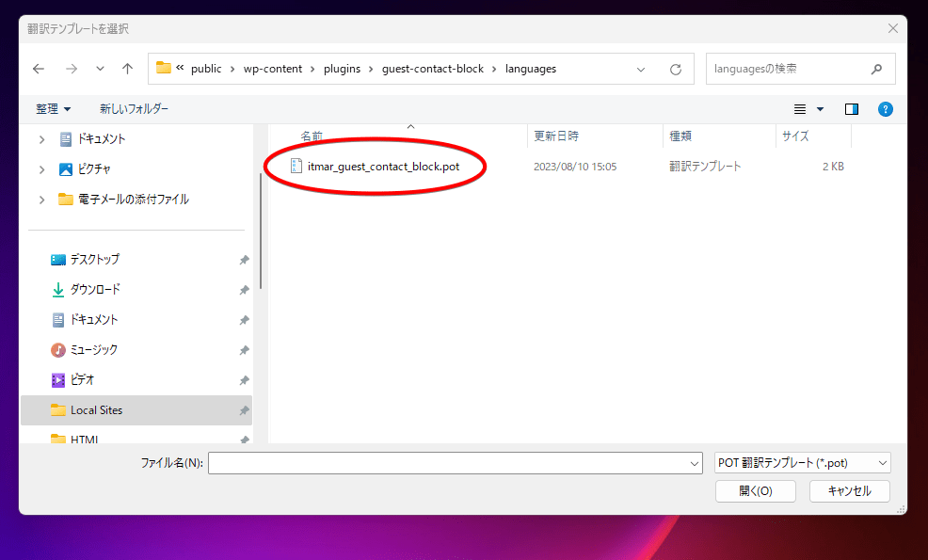Click the キャンセル button
This screenshot has height=560, width=928.
[x=849, y=490]
